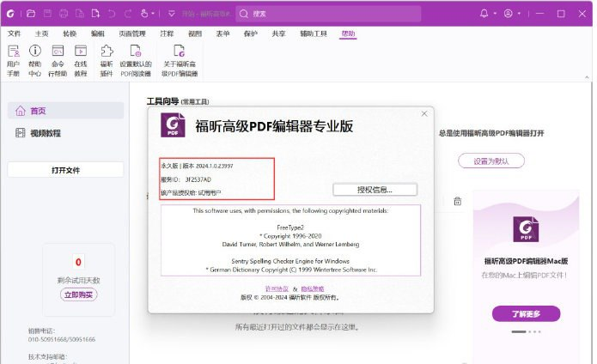Switch to the 辅助工具 (Accessibility) tab
The height and width of the screenshot is (364, 597).
(x=314, y=33)
